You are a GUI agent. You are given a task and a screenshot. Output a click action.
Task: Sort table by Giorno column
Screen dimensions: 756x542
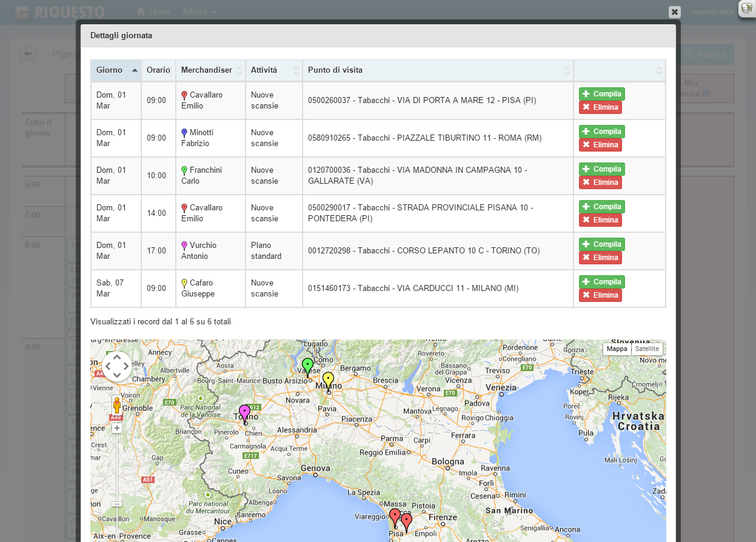point(116,70)
